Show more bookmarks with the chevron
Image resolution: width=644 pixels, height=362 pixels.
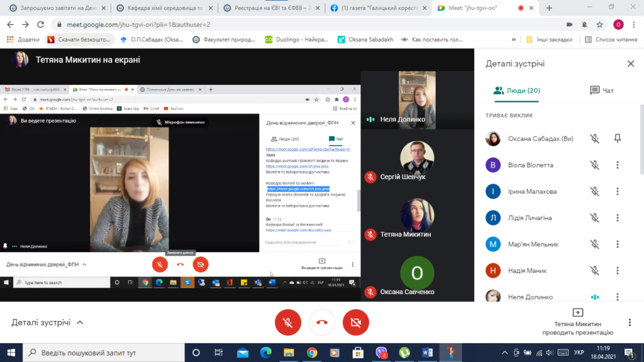point(513,40)
